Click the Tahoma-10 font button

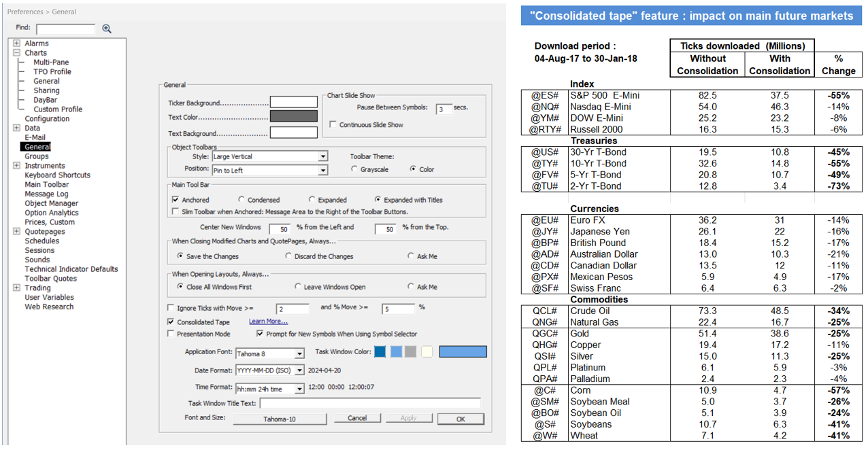pos(280,419)
